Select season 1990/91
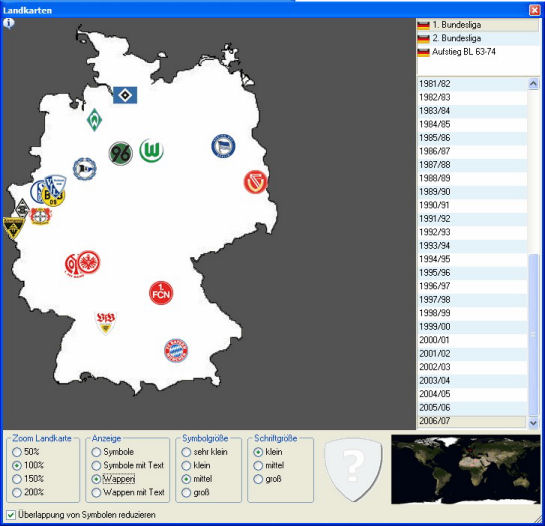This screenshot has height=526, width=545. pyautogui.click(x=472, y=205)
